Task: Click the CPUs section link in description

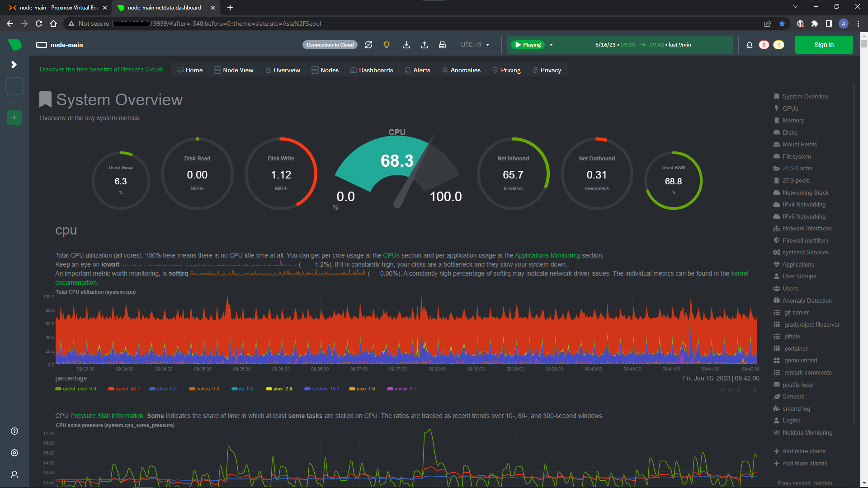Action: point(391,255)
